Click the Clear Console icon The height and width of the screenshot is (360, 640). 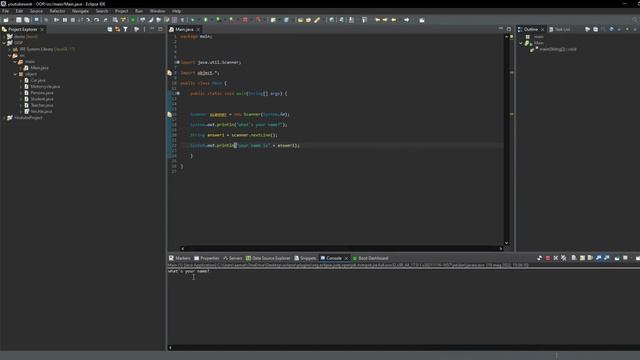(574, 258)
